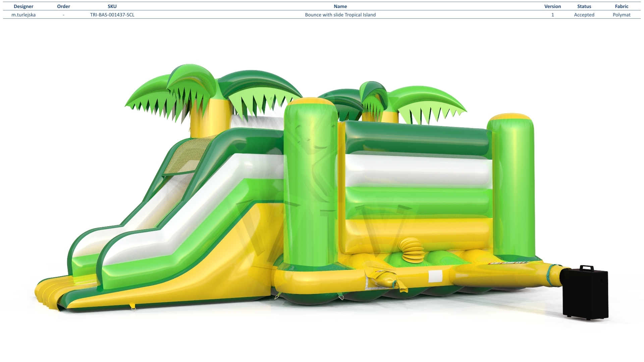The image size is (644, 362).
Task: Click the Accepted status value
Action: pyautogui.click(x=584, y=15)
